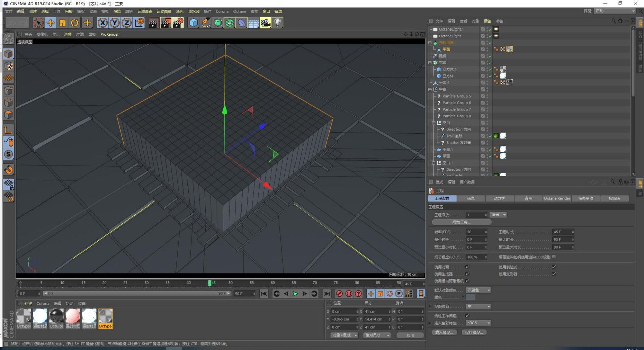644x350 pixels.
Task: Open the sRGB input color profile dropdown
Action: pyautogui.click(x=478, y=323)
